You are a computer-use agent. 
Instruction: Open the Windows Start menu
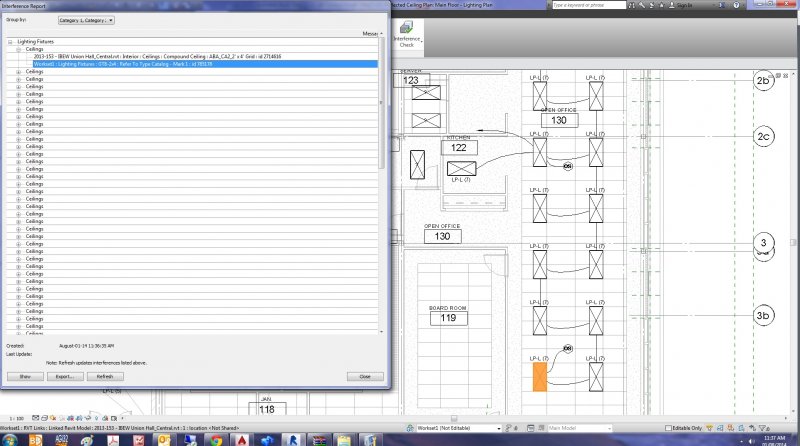[x=10, y=440]
